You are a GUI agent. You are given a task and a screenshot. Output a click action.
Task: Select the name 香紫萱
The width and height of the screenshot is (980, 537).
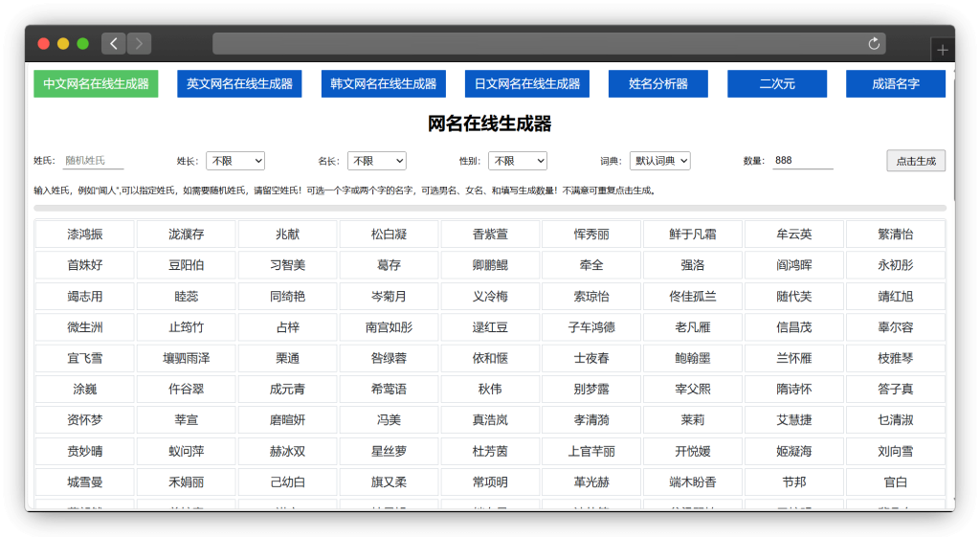[x=490, y=235]
